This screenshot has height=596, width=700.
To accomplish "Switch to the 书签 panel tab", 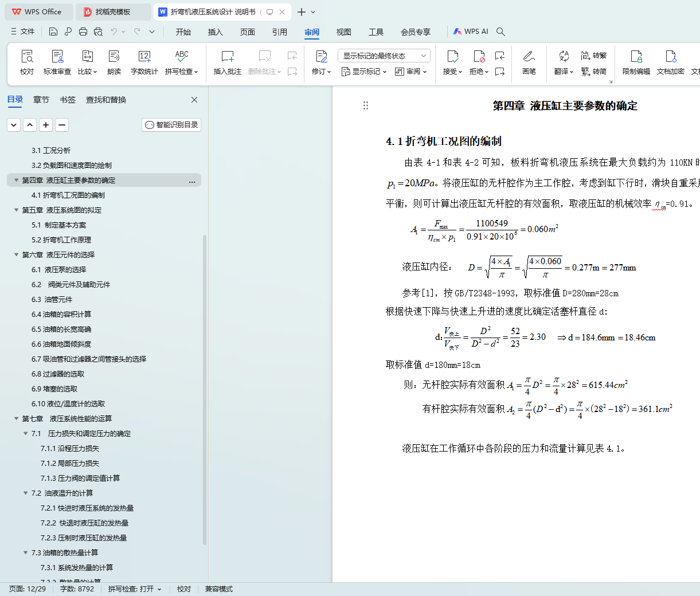I will tap(68, 100).
